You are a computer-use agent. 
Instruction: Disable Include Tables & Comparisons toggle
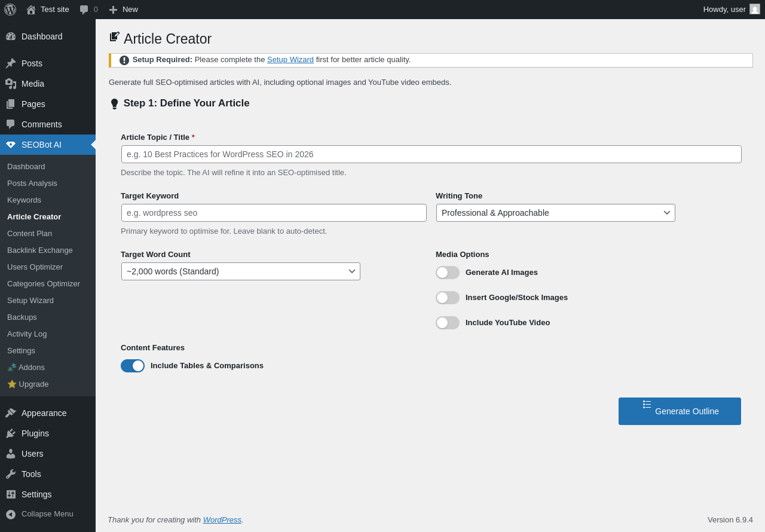point(133,366)
